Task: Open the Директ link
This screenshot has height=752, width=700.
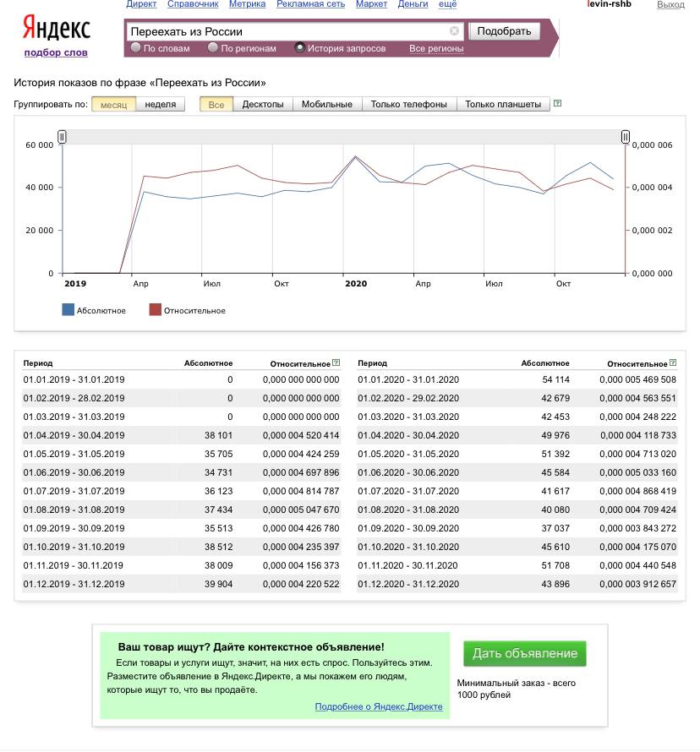Action: [x=141, y=4]
